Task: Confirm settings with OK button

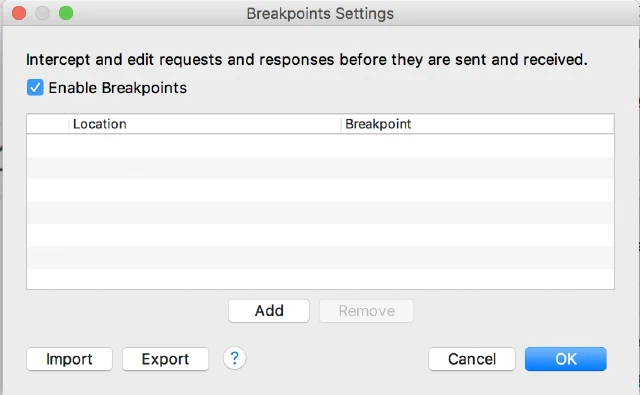Action: coord(566,359)
